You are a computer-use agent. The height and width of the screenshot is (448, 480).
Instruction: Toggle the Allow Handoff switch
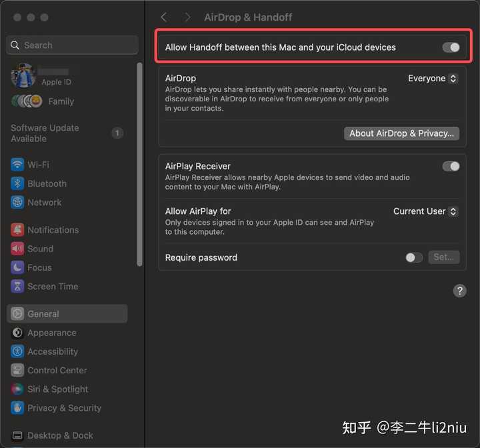[451, 47]
